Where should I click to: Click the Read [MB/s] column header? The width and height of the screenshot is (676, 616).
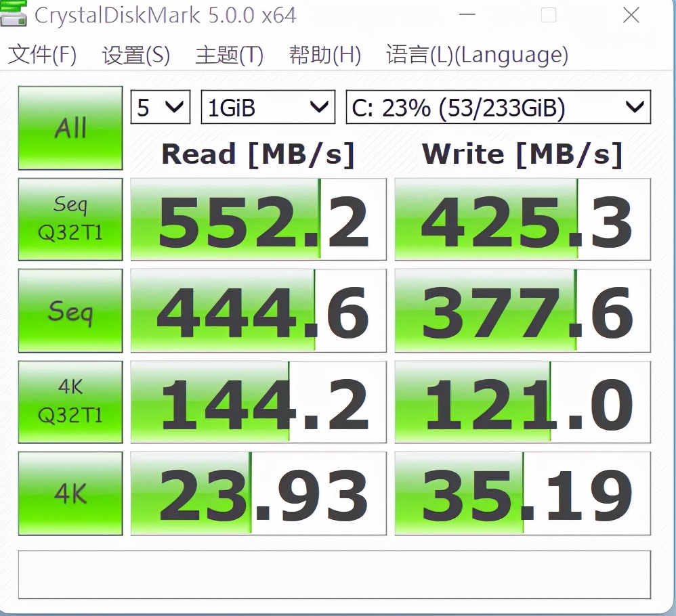tap(258, 154)
